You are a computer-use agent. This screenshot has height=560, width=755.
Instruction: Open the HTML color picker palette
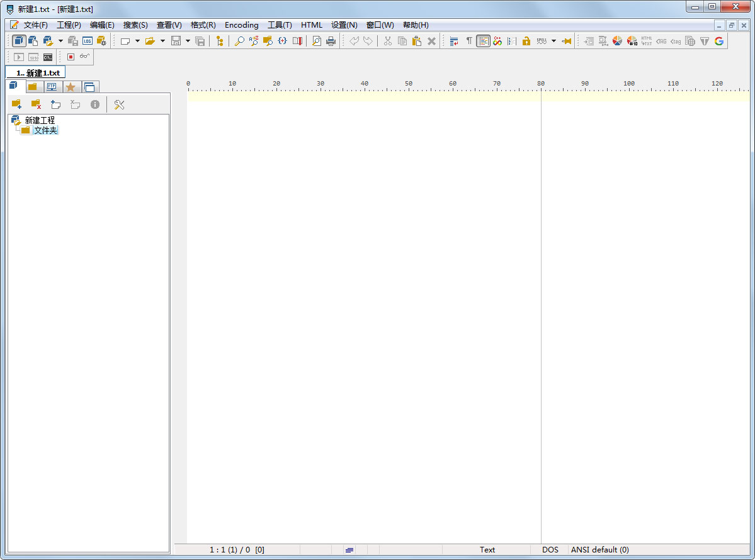617,41
